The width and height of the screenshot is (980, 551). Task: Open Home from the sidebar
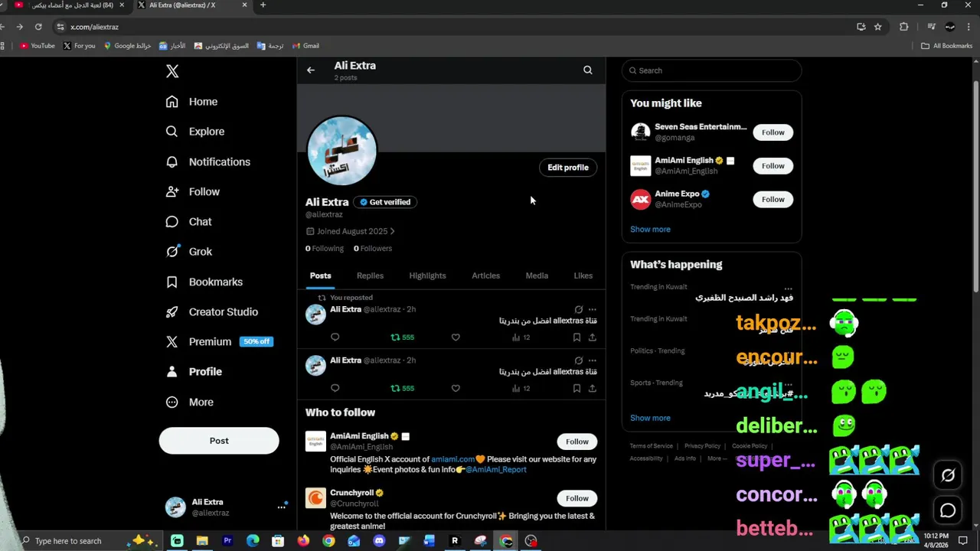(192, 102)
